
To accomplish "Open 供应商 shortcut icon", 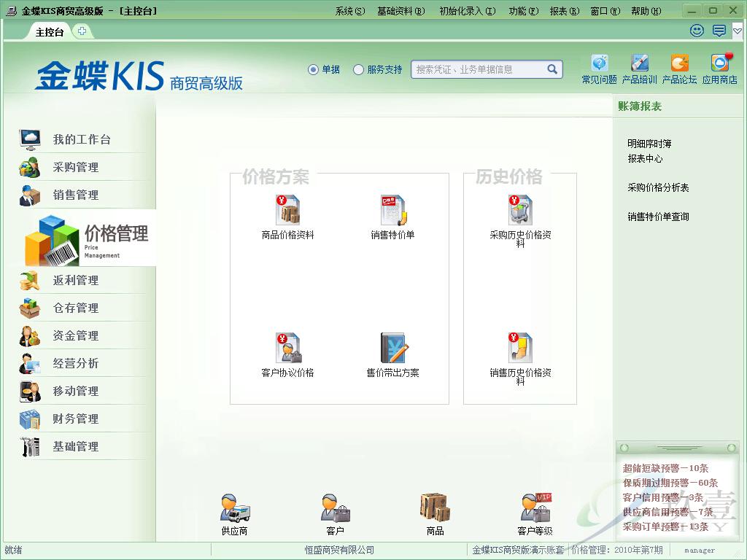I will 234,508.
